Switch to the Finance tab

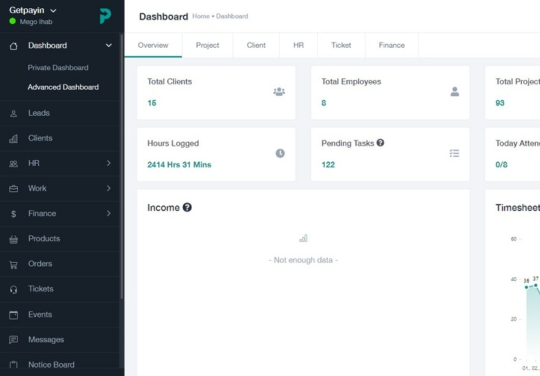392,45
